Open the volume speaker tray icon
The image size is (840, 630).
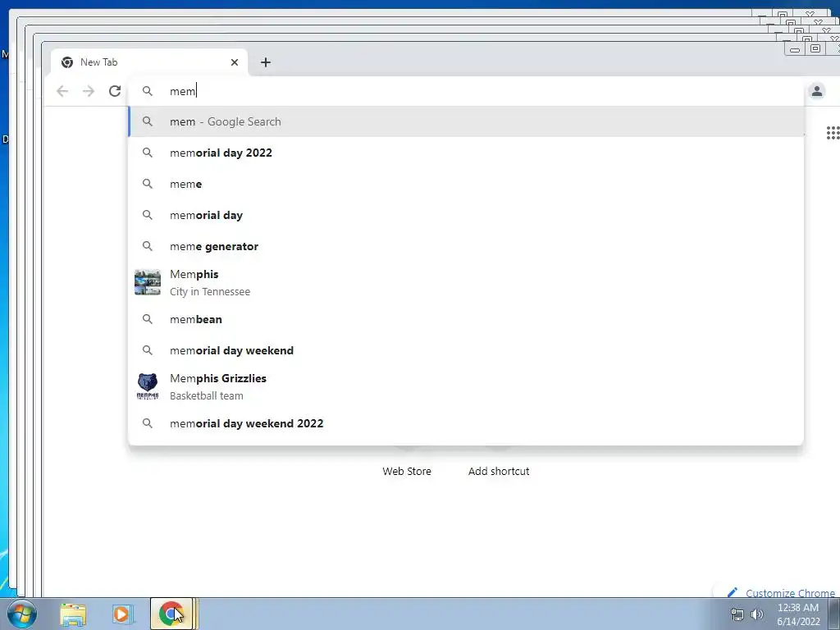click(756, 614)
